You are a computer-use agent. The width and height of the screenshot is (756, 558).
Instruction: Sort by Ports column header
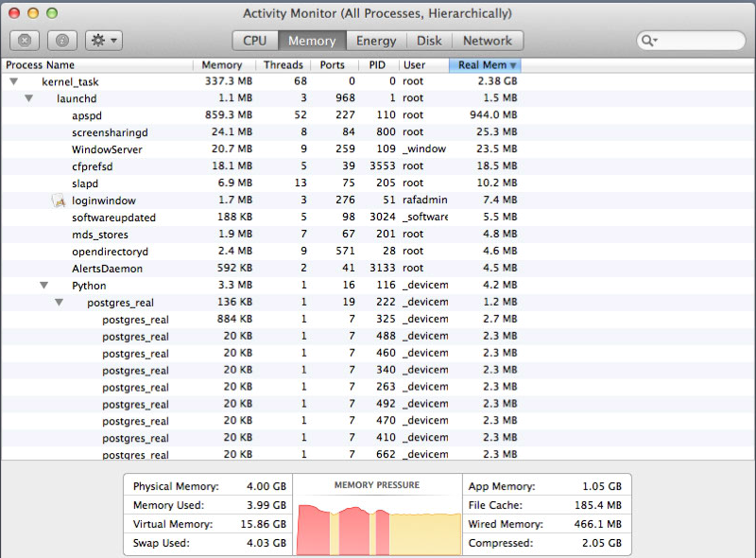pos(335,65)
